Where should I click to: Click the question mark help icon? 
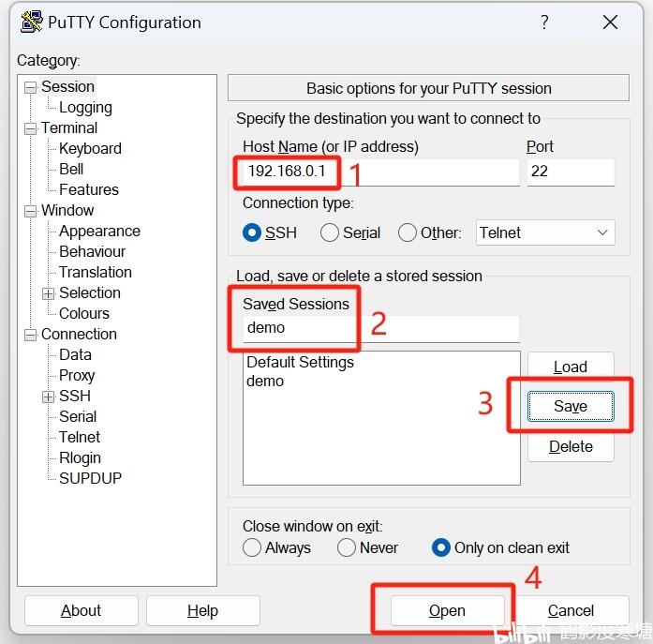pyautogui.click(x=544, y=22)
